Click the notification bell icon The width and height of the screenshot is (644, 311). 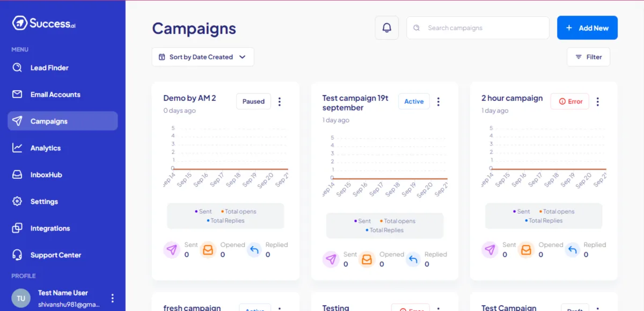(387, 28)
